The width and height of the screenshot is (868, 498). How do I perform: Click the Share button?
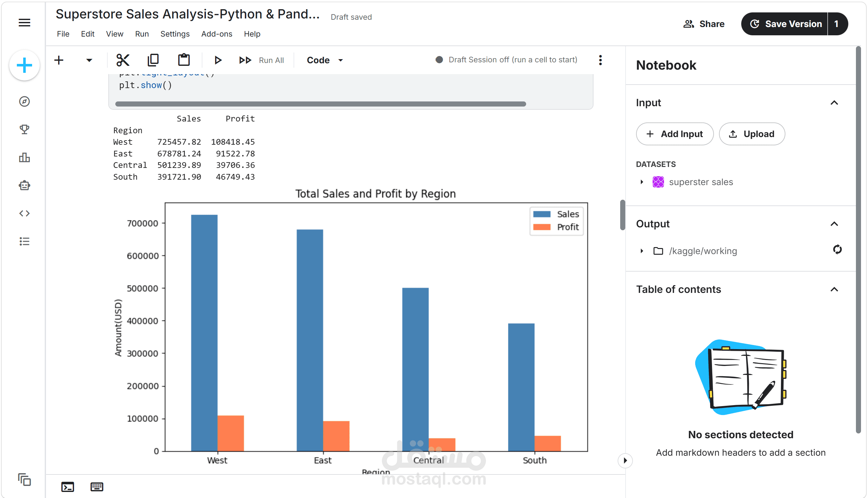click(704, 24)
